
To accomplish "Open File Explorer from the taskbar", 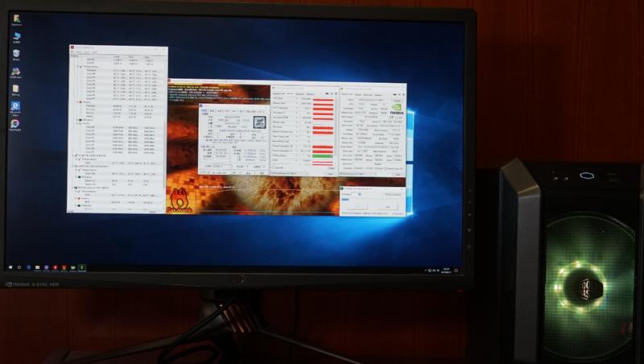I will pyautogui.click(x=37, y=267).
